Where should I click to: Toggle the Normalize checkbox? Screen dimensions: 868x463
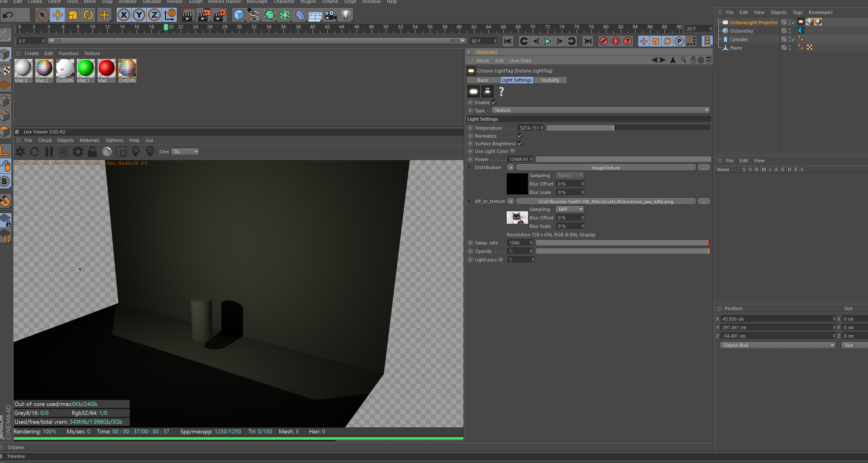coord(520,136)
